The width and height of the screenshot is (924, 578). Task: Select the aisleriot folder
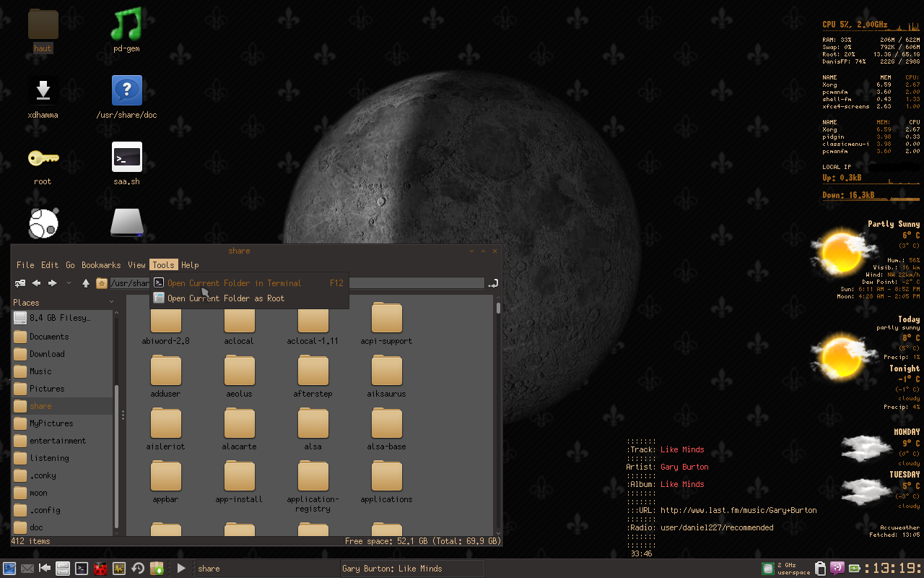(x=166, y=428)
